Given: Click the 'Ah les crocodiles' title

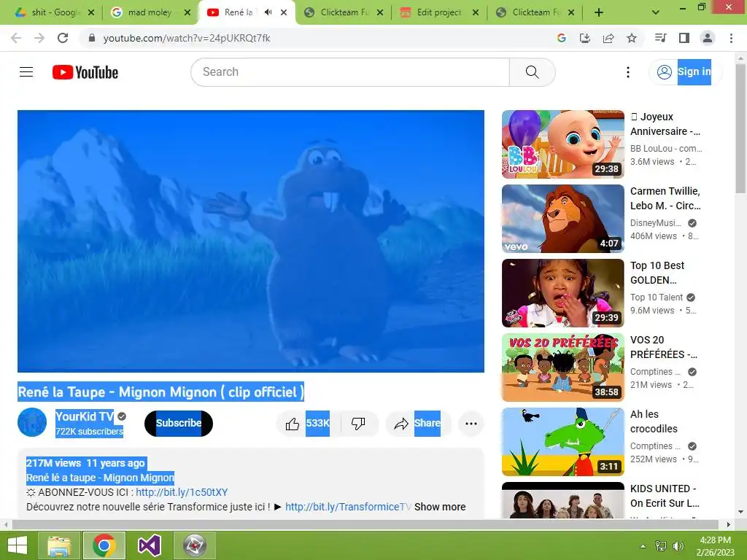Looking at the screenshot, I should pos(654,421).
